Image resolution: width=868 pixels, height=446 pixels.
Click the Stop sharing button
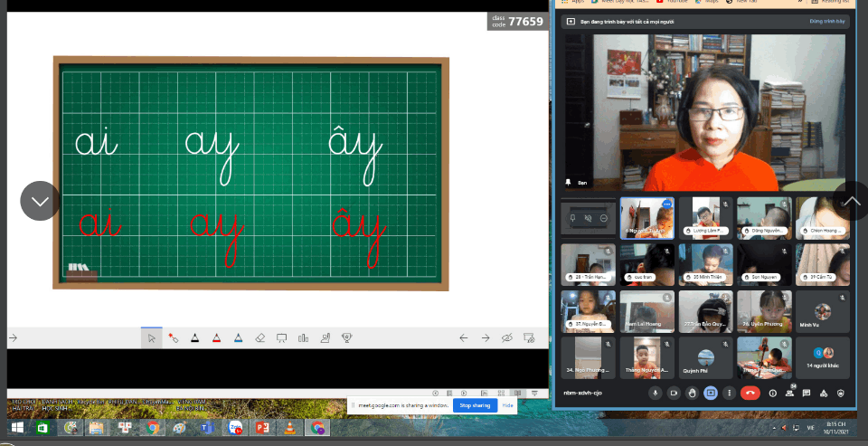coord(475,405)
